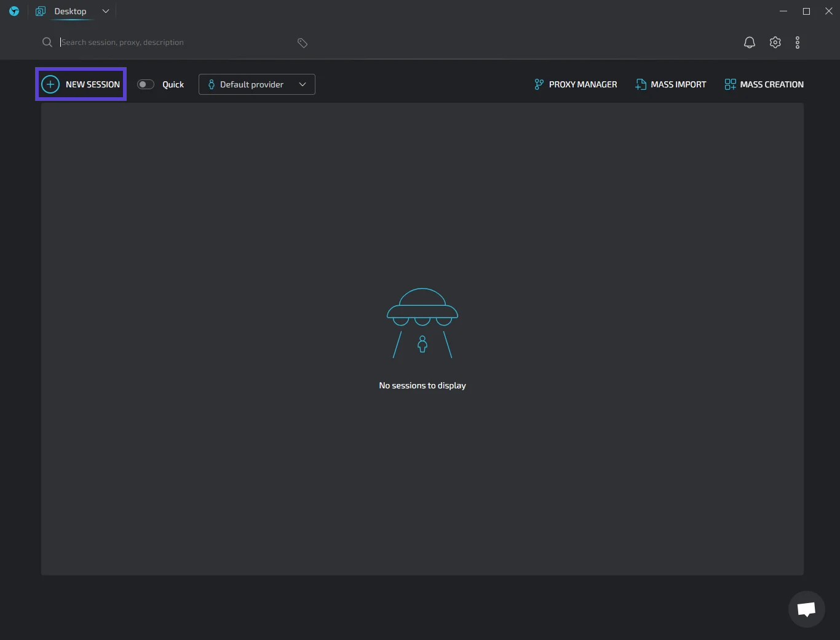Click the Mass Import button

pyautogui.click(x=671, y=84)
